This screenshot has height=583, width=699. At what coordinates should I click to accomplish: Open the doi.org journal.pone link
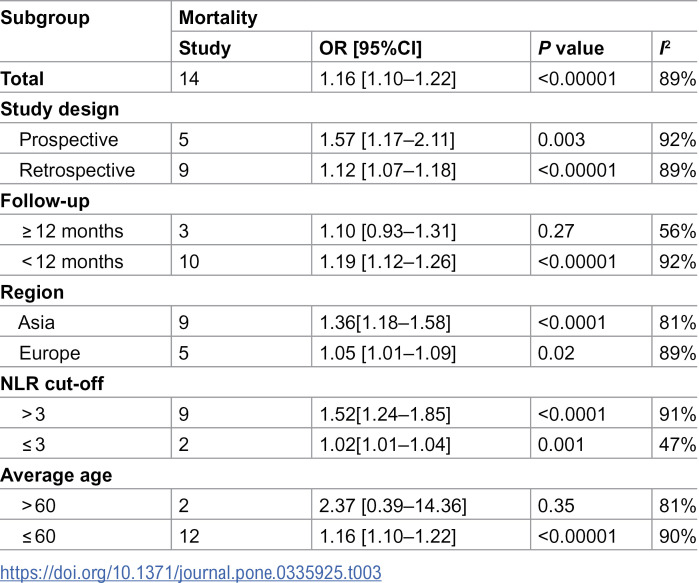point(190,572)
